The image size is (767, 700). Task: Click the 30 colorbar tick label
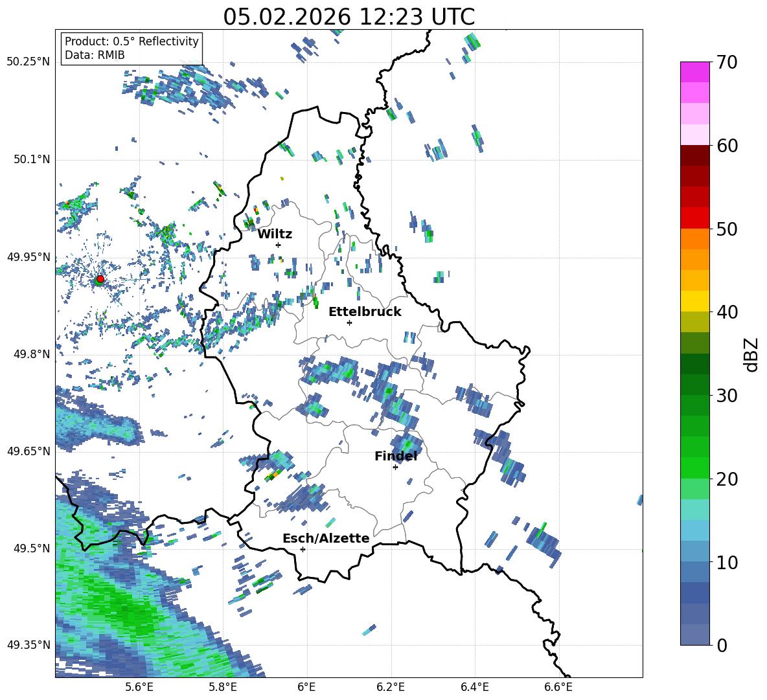coord(727,396)
